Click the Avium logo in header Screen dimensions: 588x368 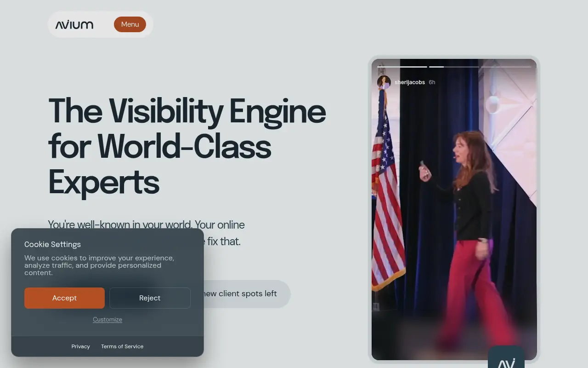74,24
